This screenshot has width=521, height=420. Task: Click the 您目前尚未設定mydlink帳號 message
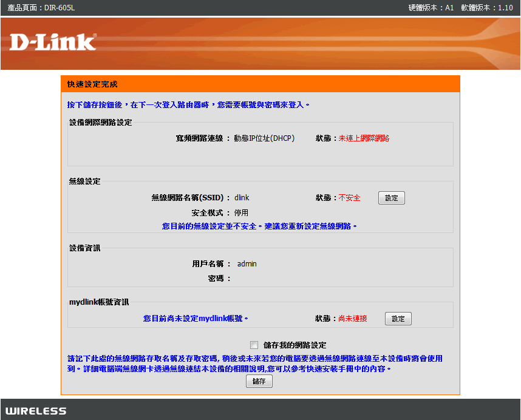pos(196,319)
